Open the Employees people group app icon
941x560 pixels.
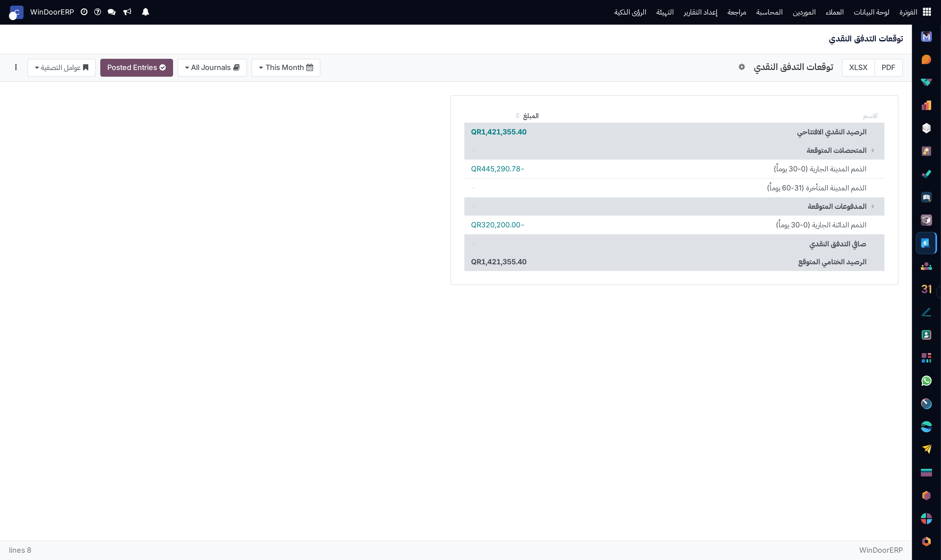[x=926, y=266]
